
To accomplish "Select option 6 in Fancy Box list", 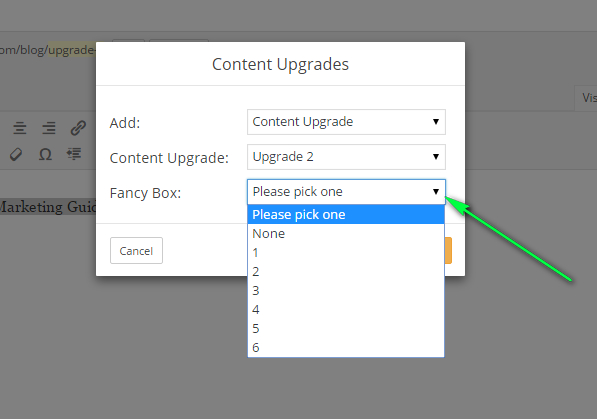I will click(346, 347).
